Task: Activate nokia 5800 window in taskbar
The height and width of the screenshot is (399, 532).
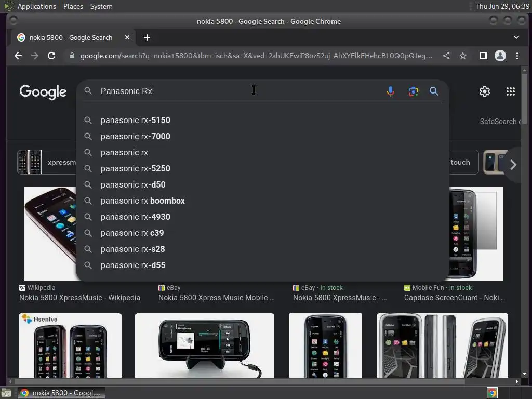Action: (61, 393)
